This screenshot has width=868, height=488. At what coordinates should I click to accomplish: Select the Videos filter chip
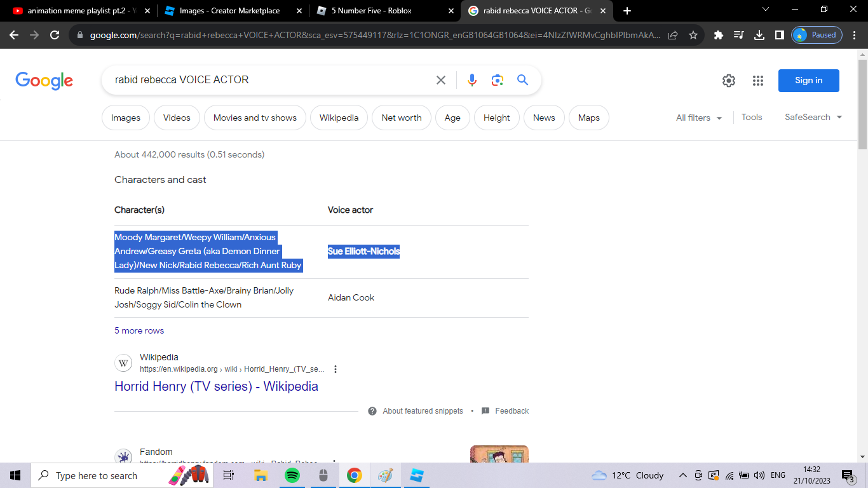(x=177, y=118)
